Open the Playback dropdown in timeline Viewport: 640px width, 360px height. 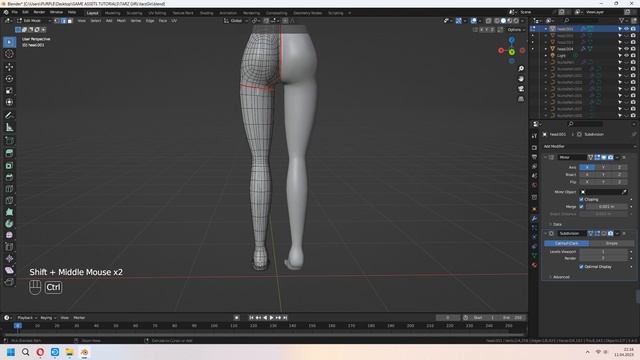(x=27, y=318)
